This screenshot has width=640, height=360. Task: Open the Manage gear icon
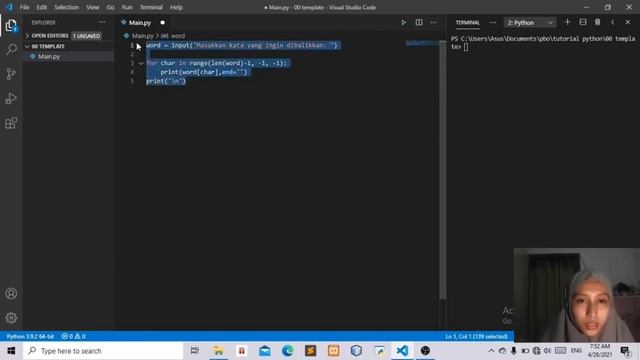(11, 318)
